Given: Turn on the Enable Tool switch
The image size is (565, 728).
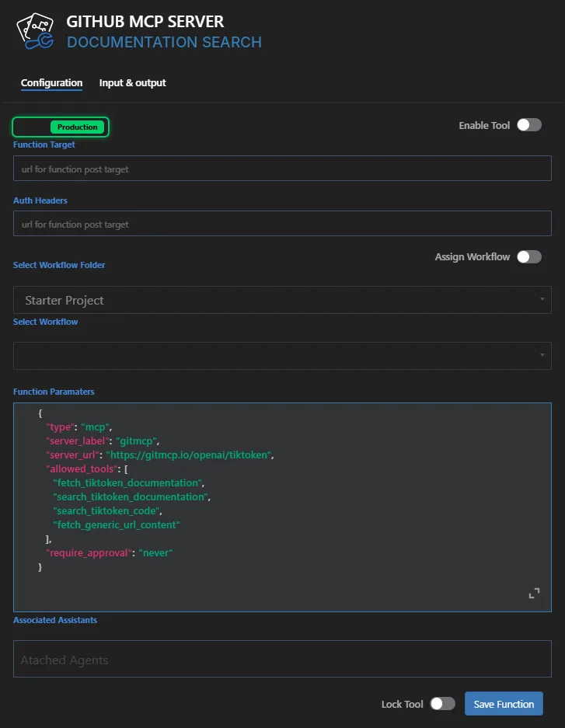Looking at the screenshot, I should (x=529, y=125).
